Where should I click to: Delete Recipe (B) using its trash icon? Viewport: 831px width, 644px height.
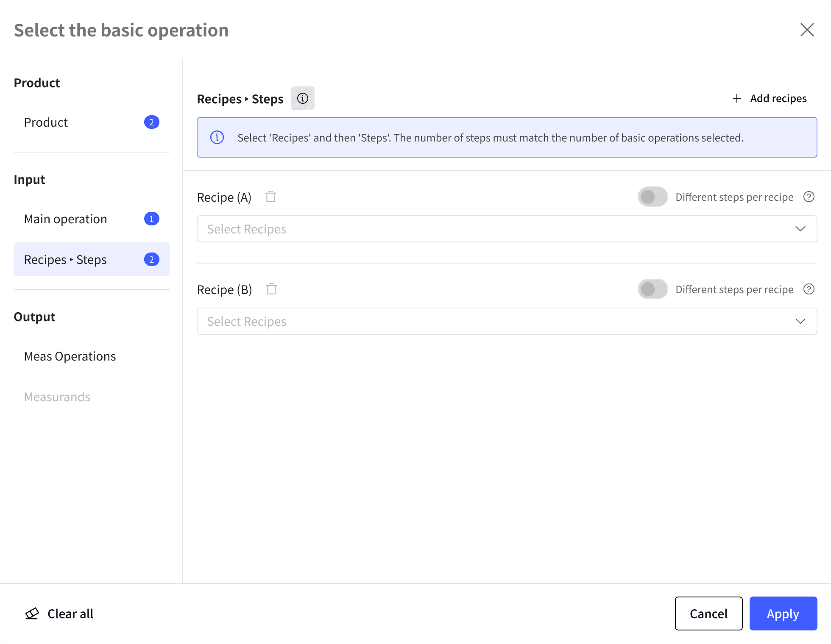point(271,289)
